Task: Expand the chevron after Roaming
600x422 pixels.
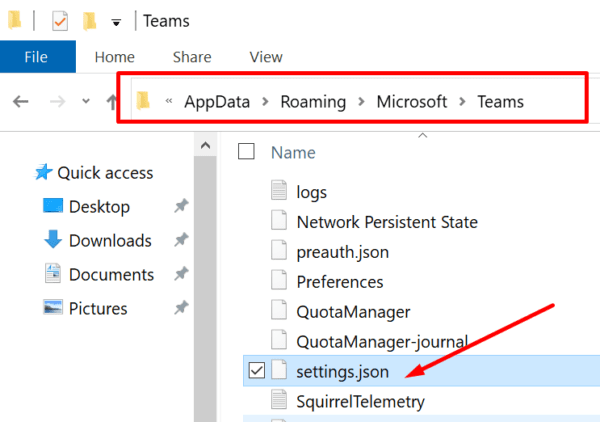Action: (x=361, y=101)
